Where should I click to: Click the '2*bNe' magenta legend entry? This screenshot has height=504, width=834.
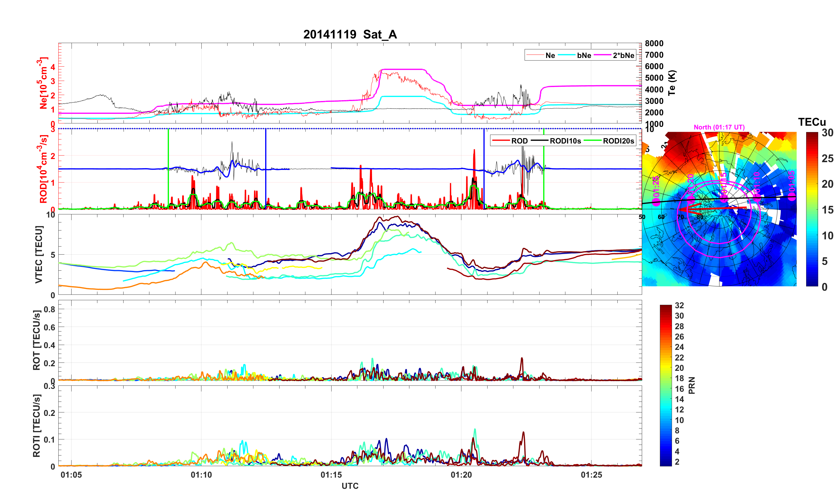point(623,55)
